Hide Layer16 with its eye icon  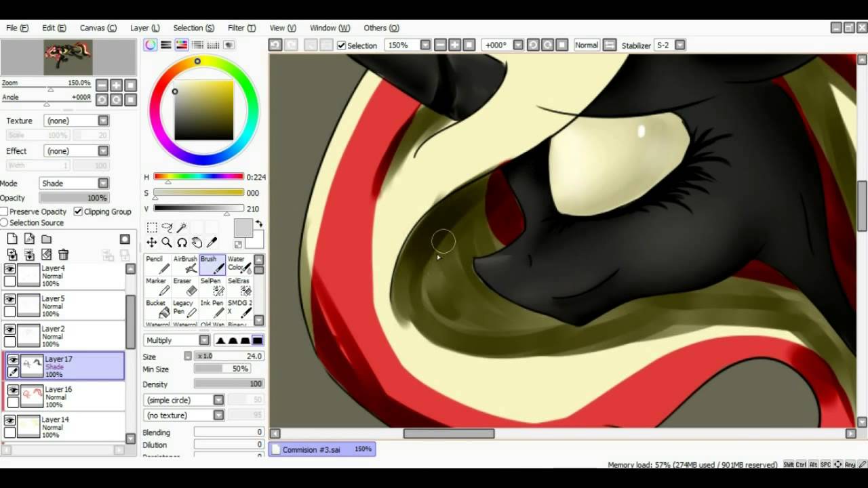pyautogui.click(x=13, y=390)
